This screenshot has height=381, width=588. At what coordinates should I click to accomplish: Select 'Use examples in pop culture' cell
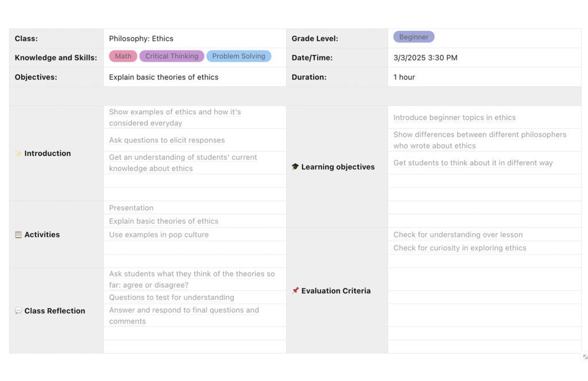click(159, 234)
